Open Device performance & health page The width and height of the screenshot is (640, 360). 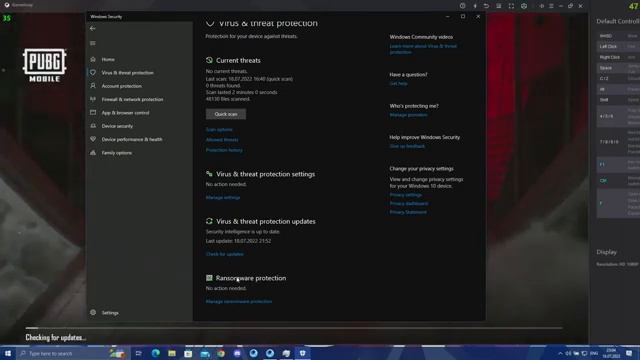point(132,140)
